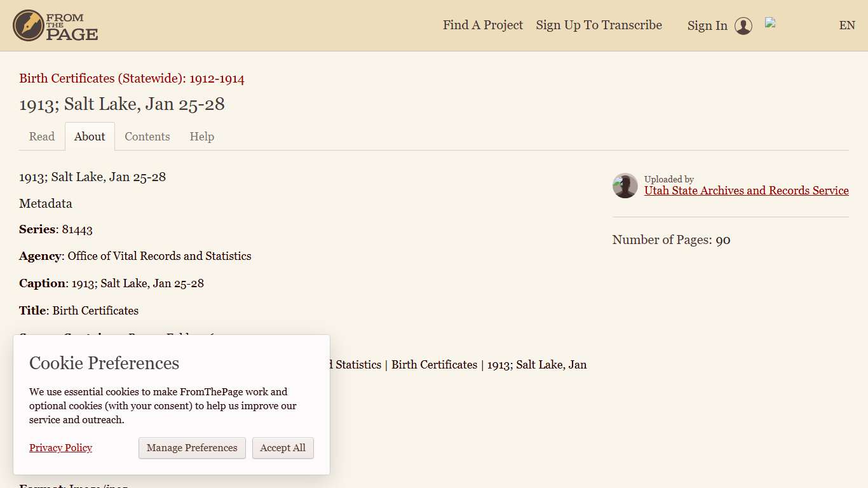Click the Sign In link text
Viewport: 868px width, 488px height.
[707, 26]
